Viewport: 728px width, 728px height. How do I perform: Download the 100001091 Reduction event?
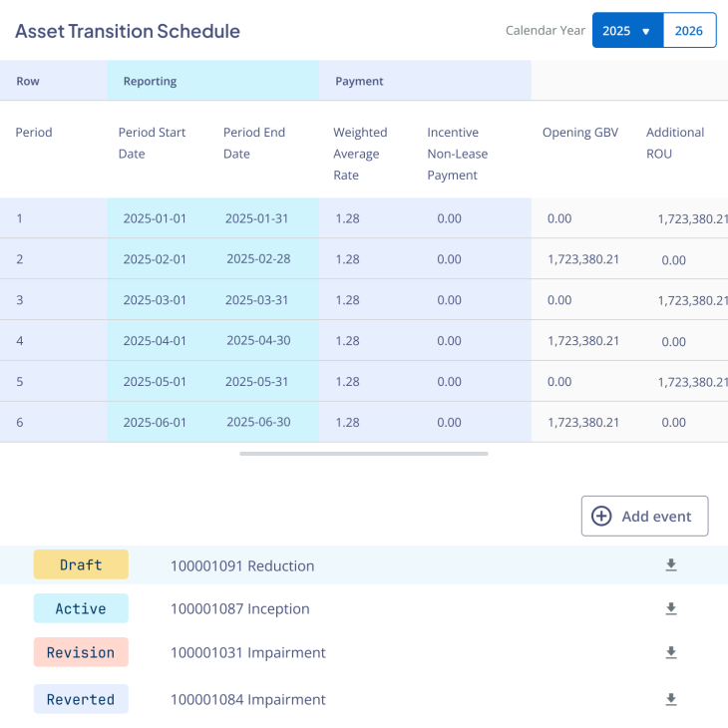pos(671,565)
